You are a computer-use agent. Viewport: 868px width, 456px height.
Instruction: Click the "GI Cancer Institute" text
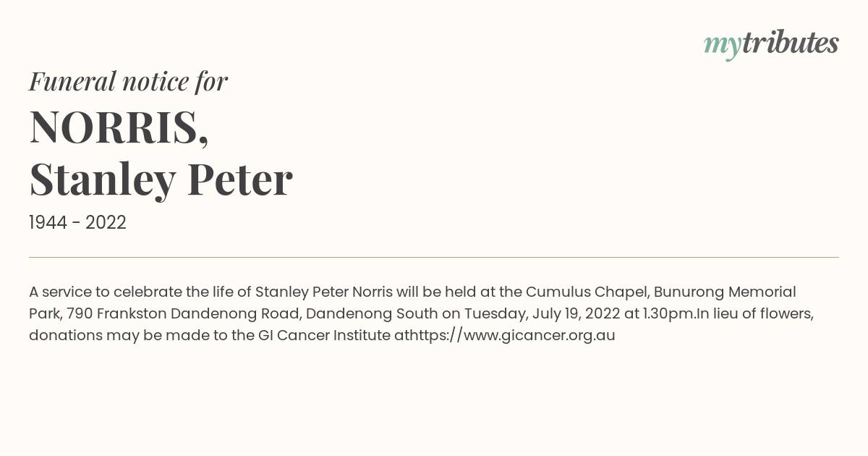coord(324,335)
